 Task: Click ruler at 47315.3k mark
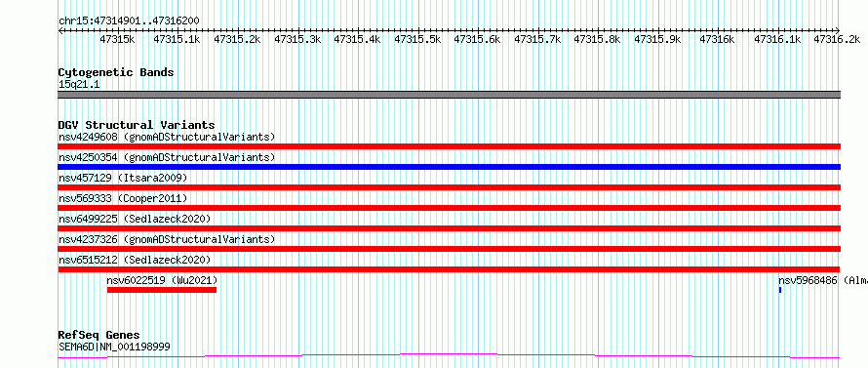(x=297, y=39)
